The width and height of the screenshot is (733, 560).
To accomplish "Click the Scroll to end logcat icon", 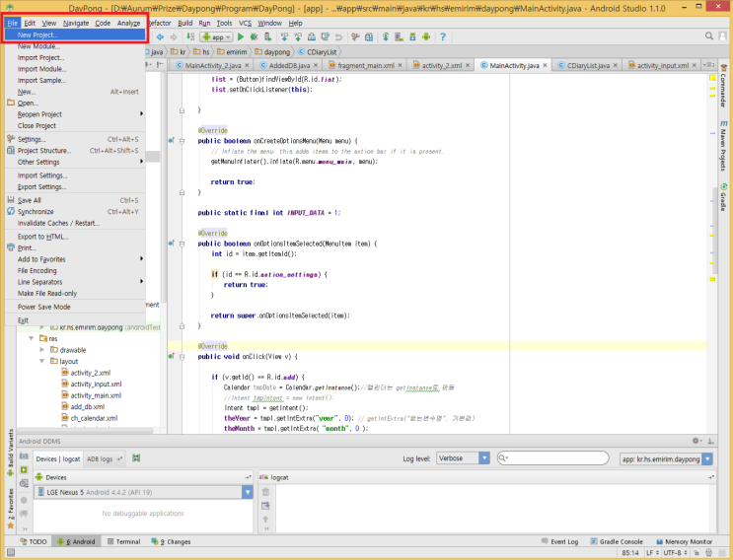I will click(x=265, y=506).
